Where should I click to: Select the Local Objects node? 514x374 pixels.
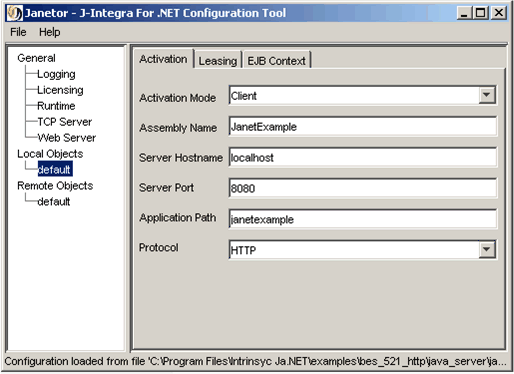click(50, 154)
